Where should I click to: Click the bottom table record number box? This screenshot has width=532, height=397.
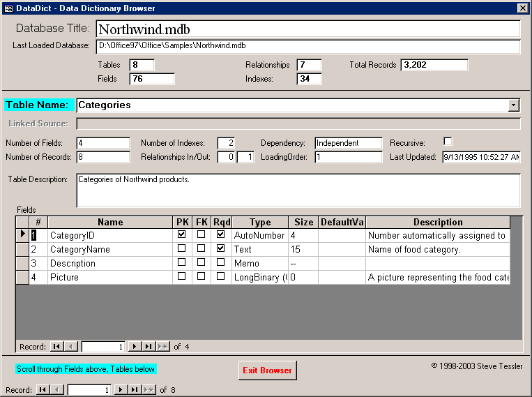(x=89, y=389)
